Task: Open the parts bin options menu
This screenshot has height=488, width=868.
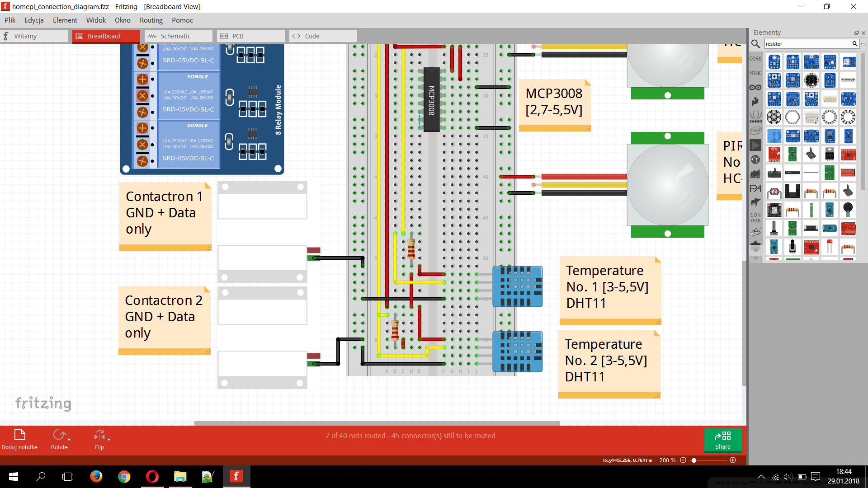Action: [864, 44]
